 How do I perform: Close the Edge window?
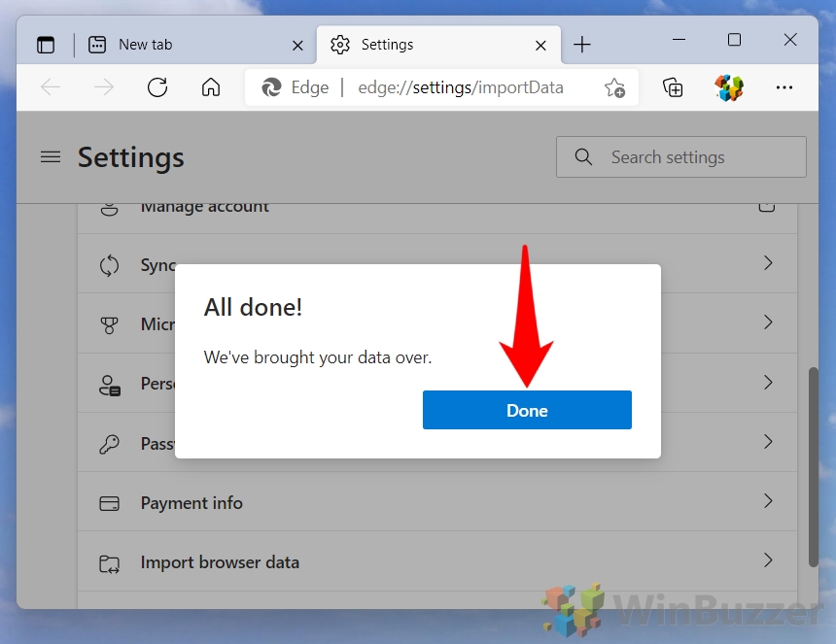coord(790,40)
